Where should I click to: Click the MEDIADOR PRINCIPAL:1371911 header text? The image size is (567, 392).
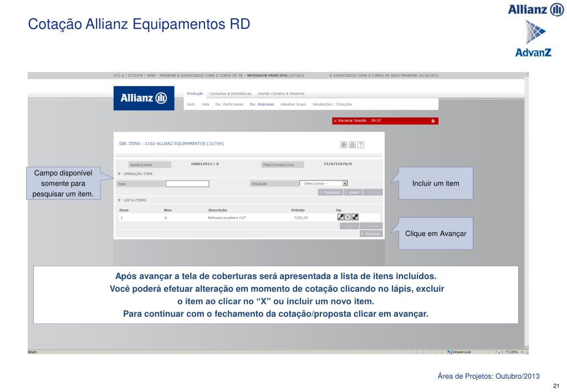(x=275, y=75)
